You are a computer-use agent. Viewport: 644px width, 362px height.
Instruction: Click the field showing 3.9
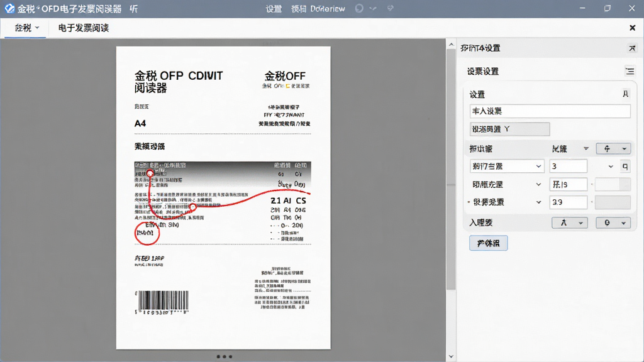click(569, 202)
